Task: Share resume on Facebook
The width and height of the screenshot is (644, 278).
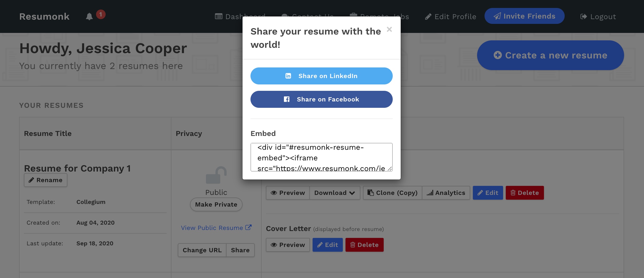Action: [321, 99]
